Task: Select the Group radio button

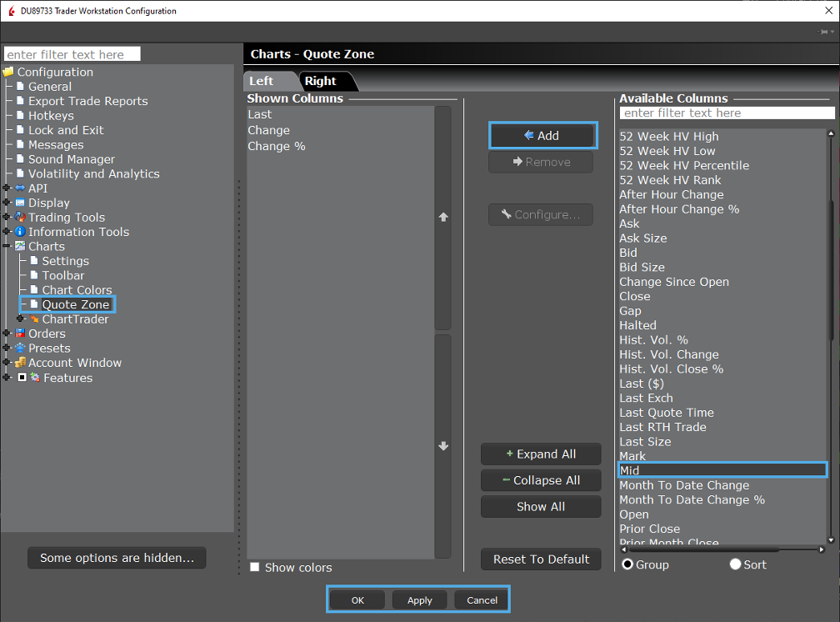Action: pyautogui.click(x=627, y=564)
